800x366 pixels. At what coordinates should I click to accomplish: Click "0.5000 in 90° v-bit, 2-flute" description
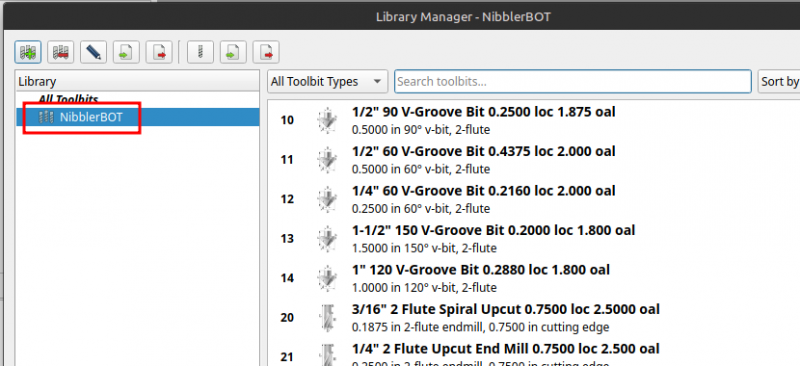421,130
